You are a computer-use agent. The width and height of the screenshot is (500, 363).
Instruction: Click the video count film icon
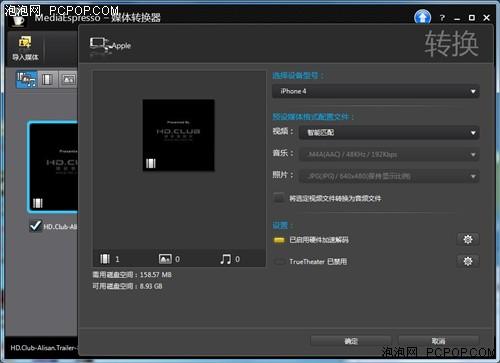point(105,259)
